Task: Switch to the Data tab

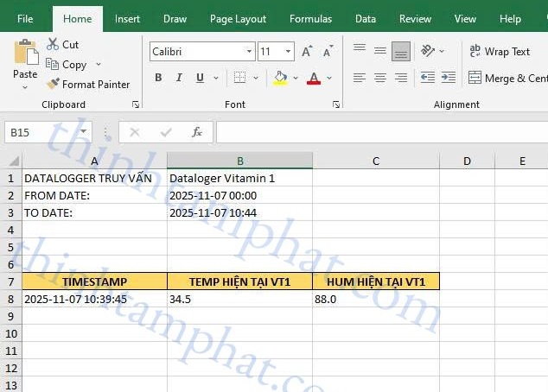Action: tap(366, 19)
